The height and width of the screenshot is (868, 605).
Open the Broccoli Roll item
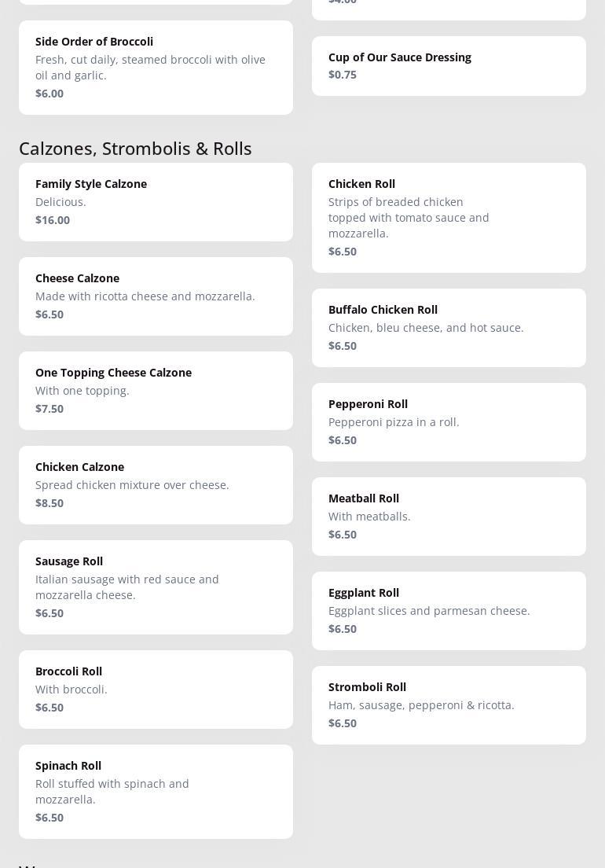pyautogui.click(x=156, y=690)
